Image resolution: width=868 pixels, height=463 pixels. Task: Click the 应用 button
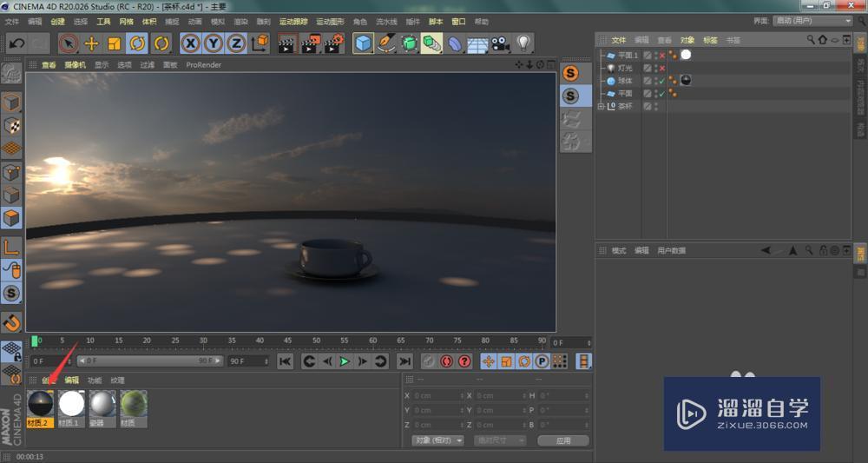click(x=562, y=440)
